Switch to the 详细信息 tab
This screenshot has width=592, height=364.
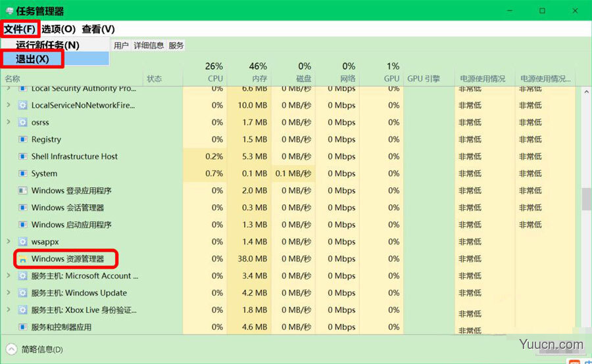149,45
